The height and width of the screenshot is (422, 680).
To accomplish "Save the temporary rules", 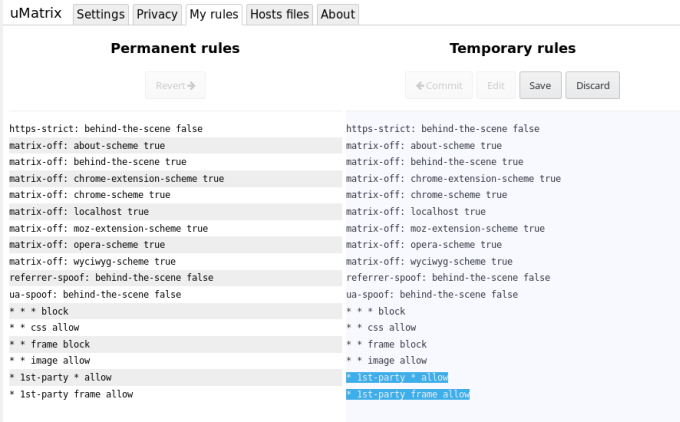I will [540, 85].
